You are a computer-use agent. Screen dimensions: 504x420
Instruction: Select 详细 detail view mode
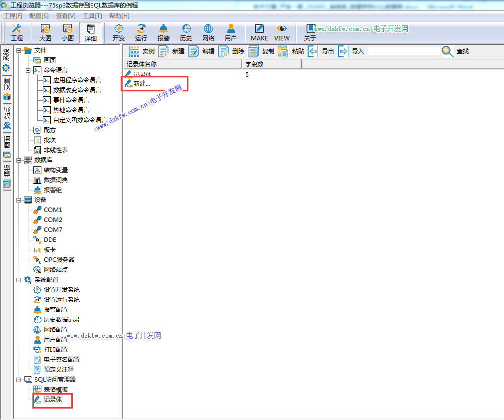90,32
